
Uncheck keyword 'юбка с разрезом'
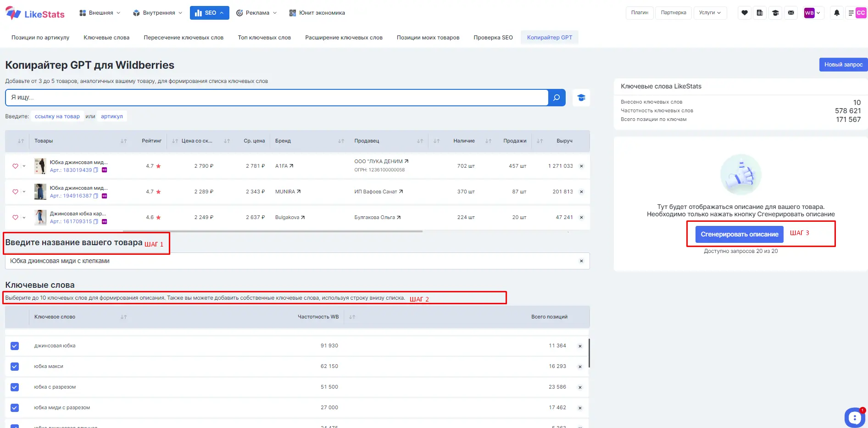click(x=15, y=387)
